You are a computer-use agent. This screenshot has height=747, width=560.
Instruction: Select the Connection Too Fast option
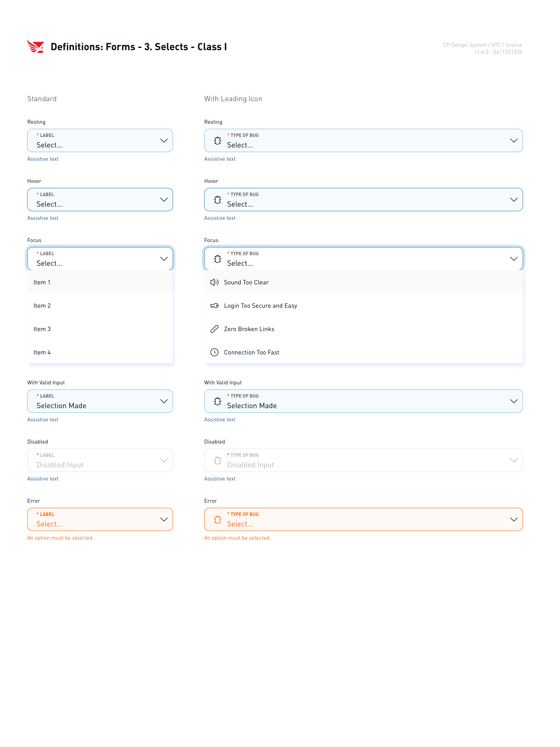364,352
